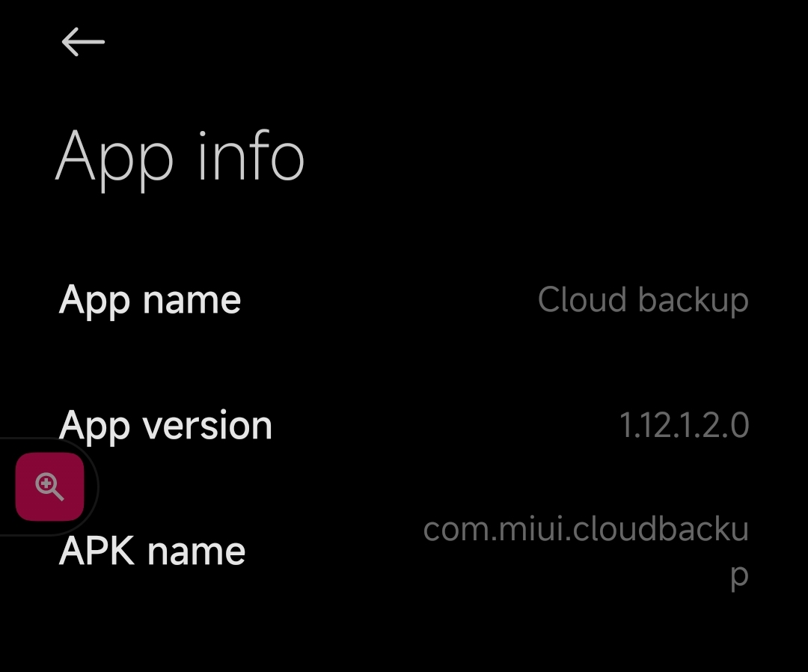Click the 'App' word in App version label
This screenshot has height=672, width=808.
(x=94, y=427)
